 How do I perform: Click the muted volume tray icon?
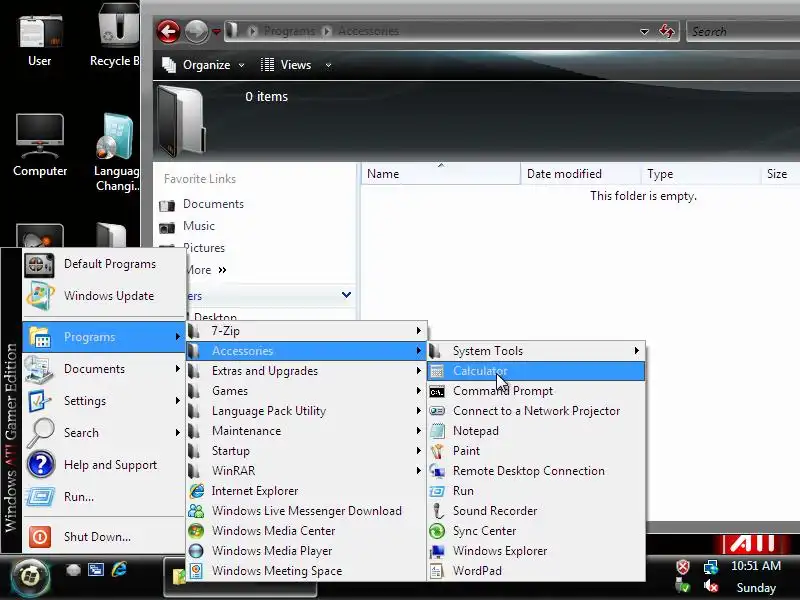710,586
